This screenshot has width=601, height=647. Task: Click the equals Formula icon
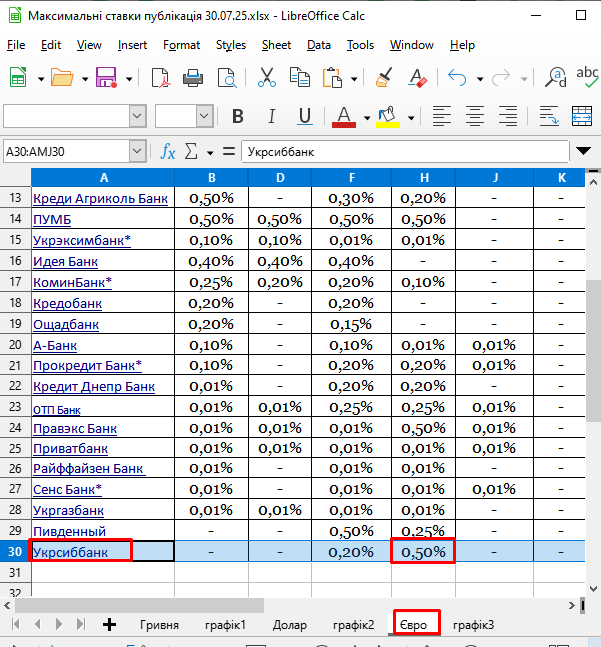tap(229, 151)
